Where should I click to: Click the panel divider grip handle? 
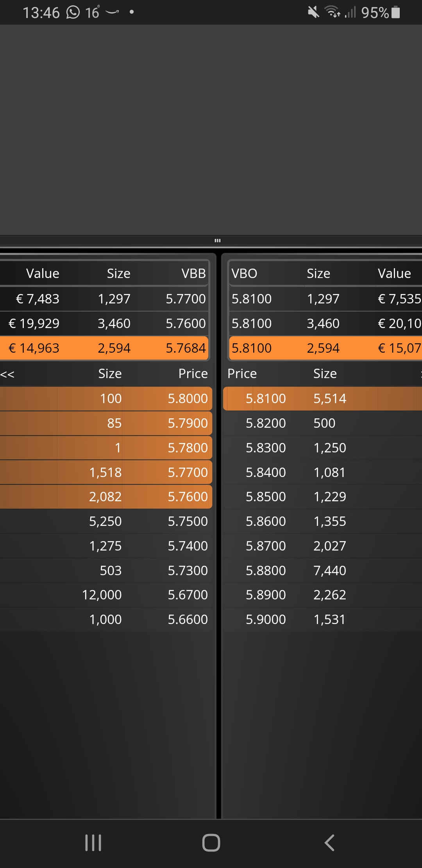pos(218,240)
